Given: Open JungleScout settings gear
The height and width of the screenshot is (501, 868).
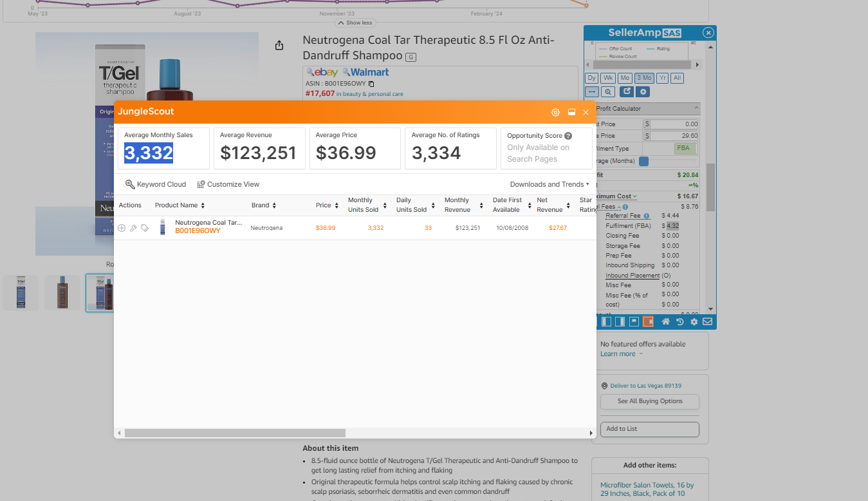Looking at the screenshot, I should tap(555, 112).
